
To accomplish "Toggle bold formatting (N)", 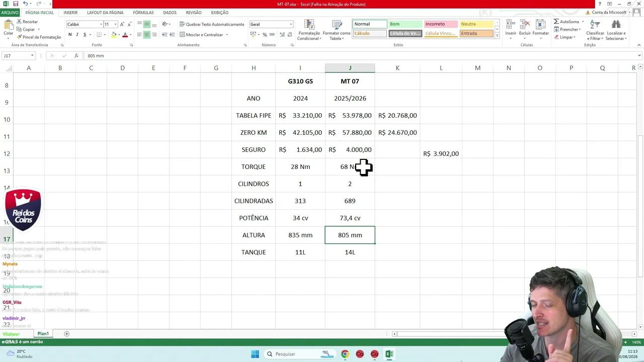I will [x=70, y=35].
